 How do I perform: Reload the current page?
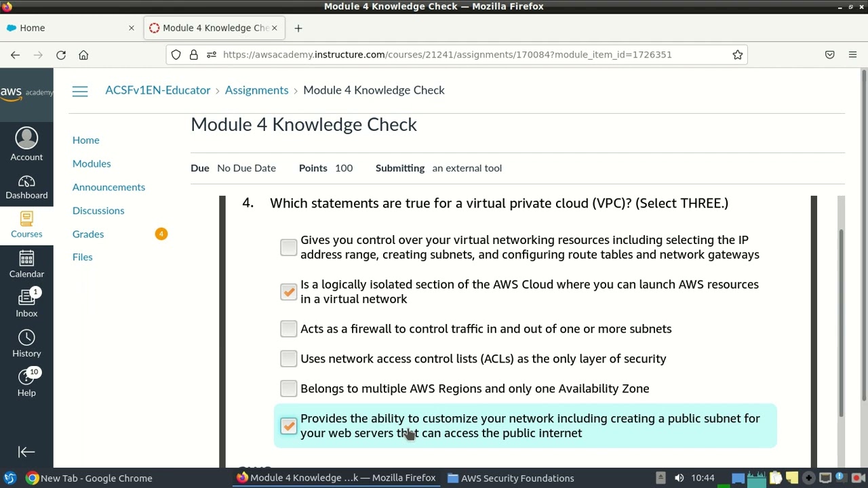click(x=61, y=55)
